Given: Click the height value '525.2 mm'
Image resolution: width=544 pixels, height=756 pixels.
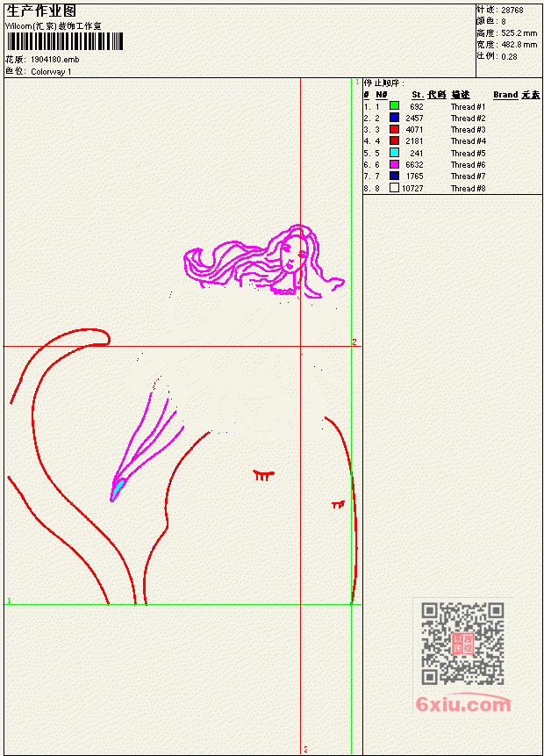Looking at the screenshot, I should click(519, 32).
